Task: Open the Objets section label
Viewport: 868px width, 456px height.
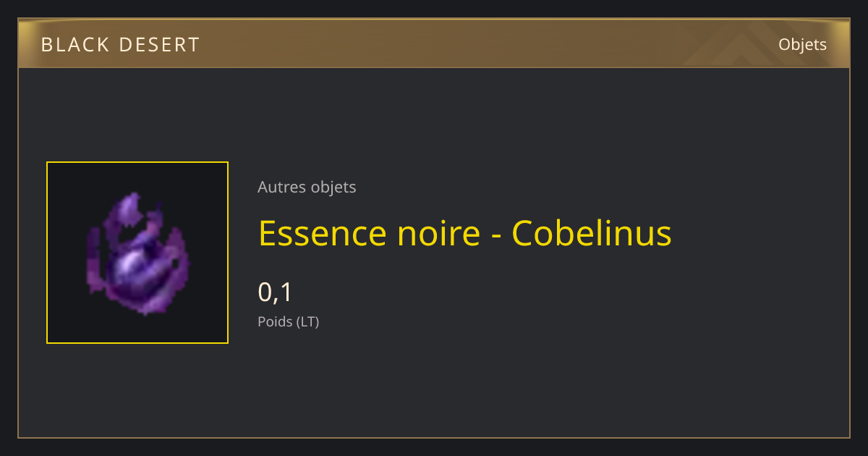Action: click(x=802, y=45)
